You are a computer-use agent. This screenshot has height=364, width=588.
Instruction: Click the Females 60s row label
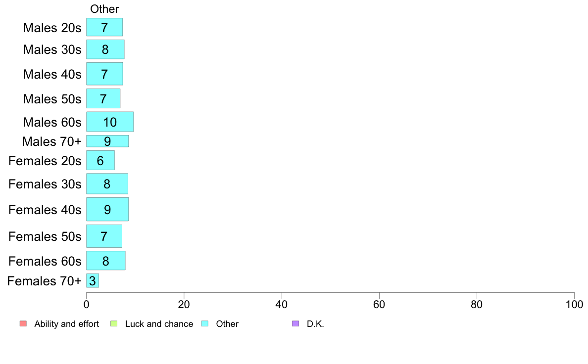coord(45,261)
